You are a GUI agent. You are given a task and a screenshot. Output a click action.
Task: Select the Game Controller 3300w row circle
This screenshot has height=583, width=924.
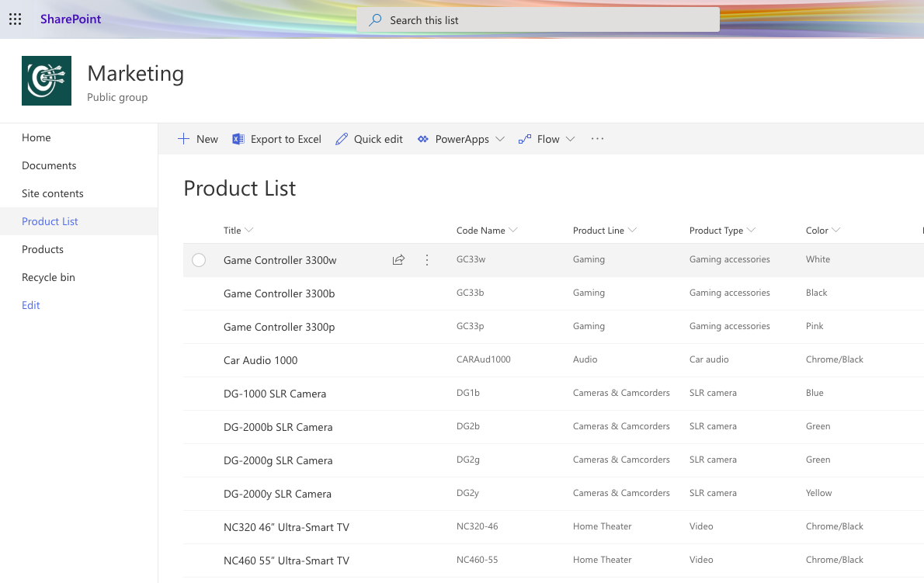(x=199, y=260)
